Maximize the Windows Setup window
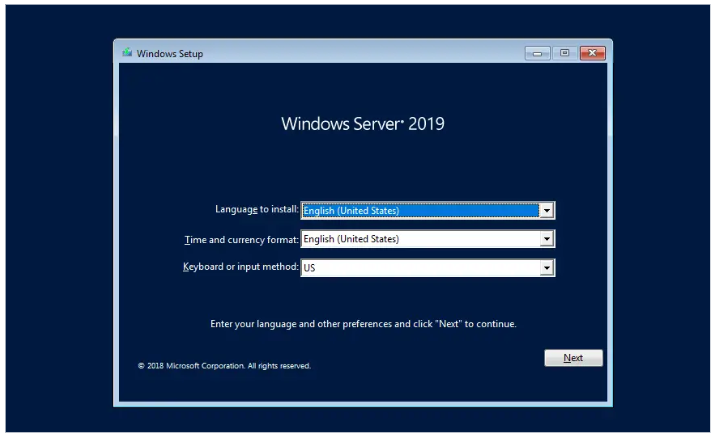This screenshot has height=439, width=721. [x=564, y=53]
